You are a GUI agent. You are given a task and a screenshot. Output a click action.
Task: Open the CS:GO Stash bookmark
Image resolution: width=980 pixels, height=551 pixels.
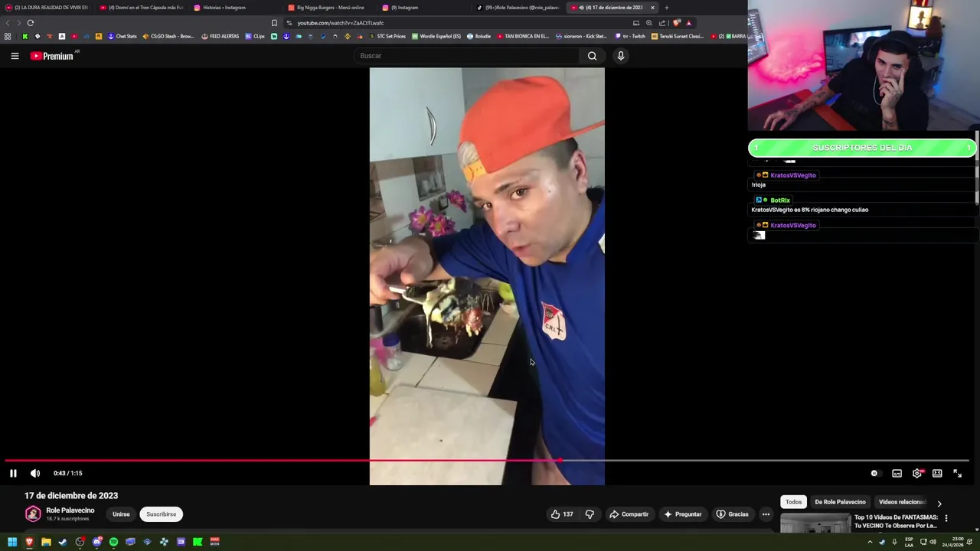pyautogui.click(x=168, y=36)
